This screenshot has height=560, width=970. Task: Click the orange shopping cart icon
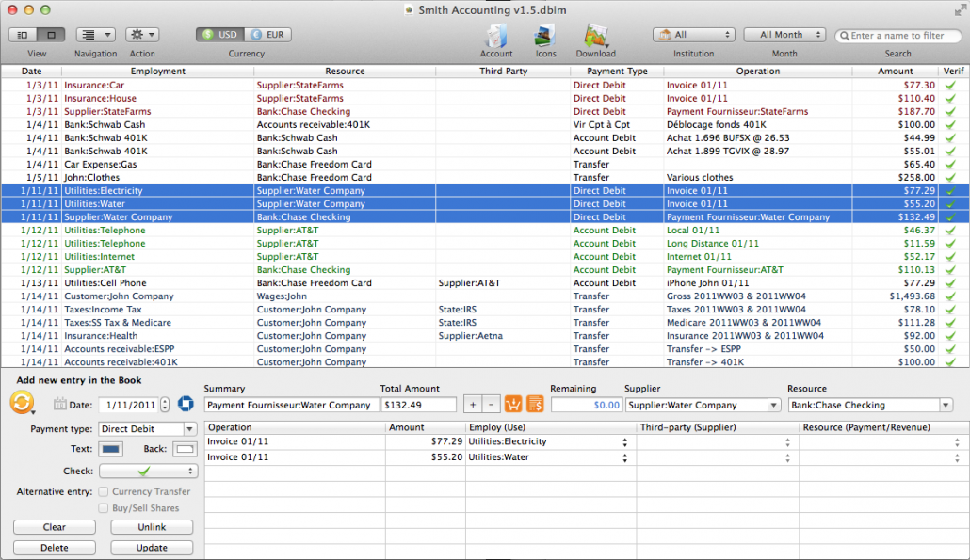coord(513,405)
